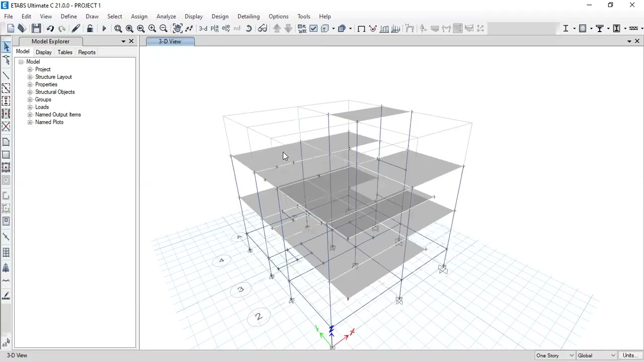This screenshot has width=644, height=362.
Task: Expand the Loads tree node
Action: 30,107
